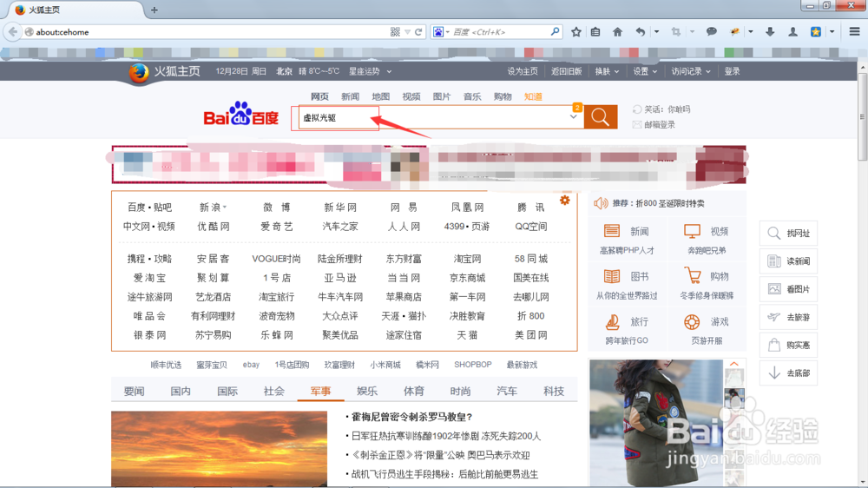Click the crop screenshot toolbar icon
The height and width of the screenshot is (488, 868).
point(676,32)
